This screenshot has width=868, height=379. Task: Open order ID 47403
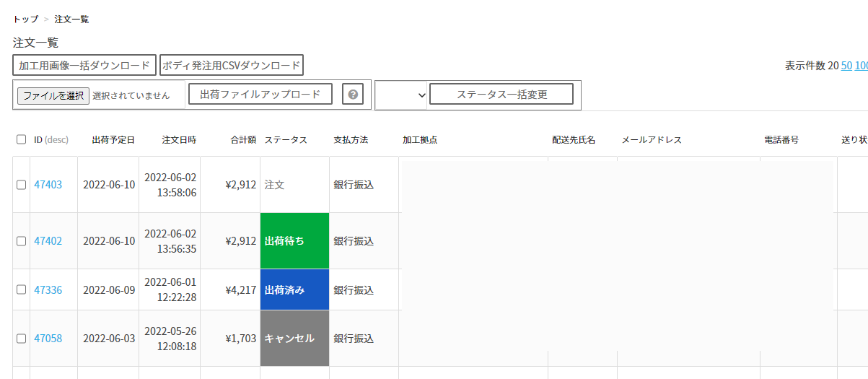click(x=48, y=185)
